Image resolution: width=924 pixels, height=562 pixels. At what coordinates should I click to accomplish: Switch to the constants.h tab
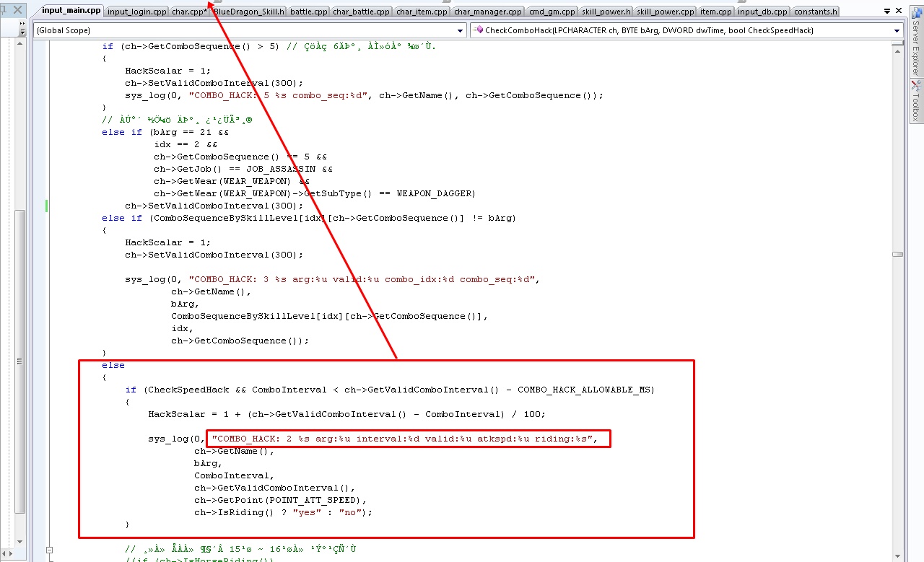[814, 11]
